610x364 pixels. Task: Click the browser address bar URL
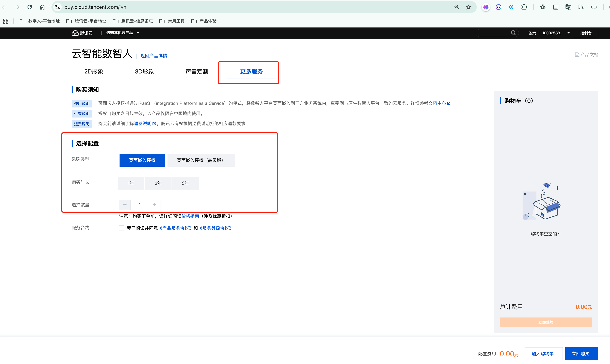95,7
